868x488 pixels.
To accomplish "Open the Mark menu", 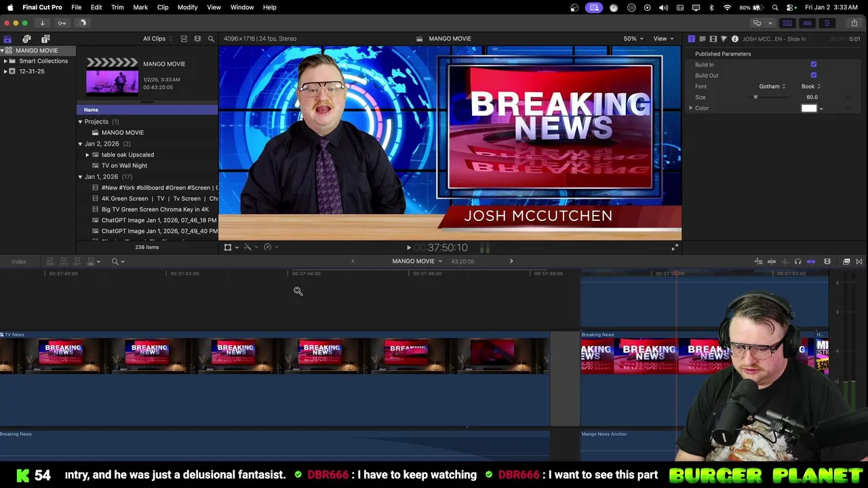I will click(140, 7).
